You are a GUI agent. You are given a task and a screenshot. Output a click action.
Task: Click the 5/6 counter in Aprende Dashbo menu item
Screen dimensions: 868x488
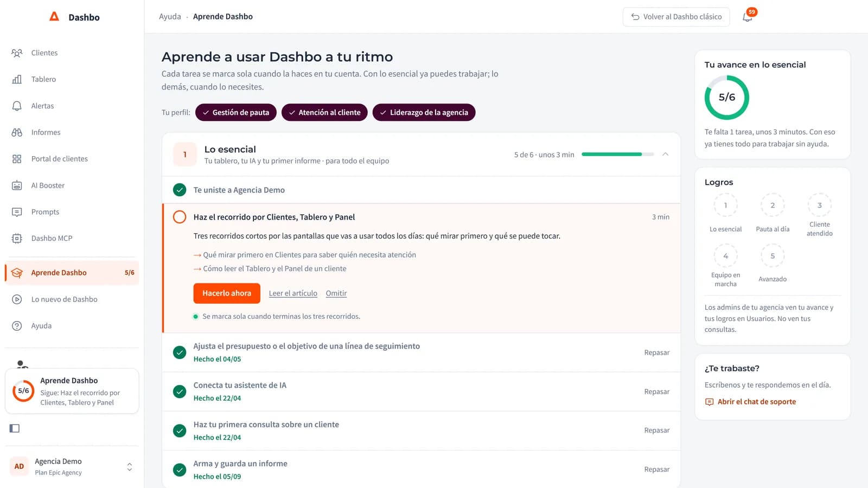pyautogui.click(x=130, y=273)
